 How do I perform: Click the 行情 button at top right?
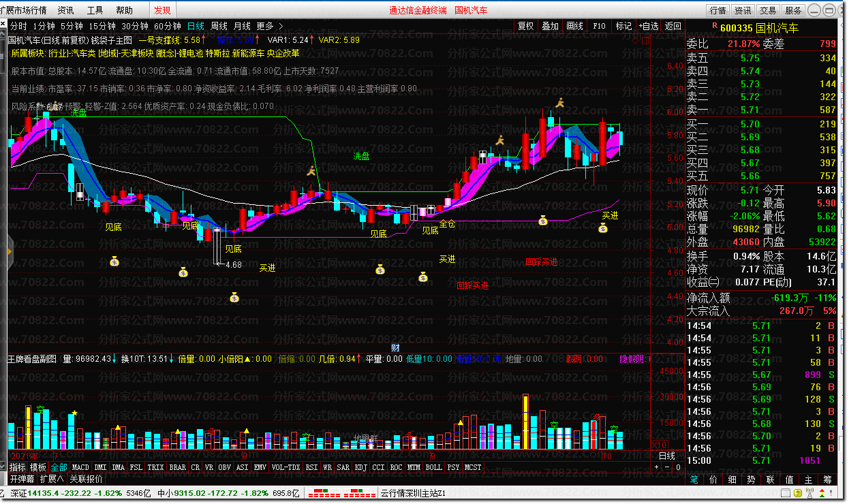coord(718,10)
